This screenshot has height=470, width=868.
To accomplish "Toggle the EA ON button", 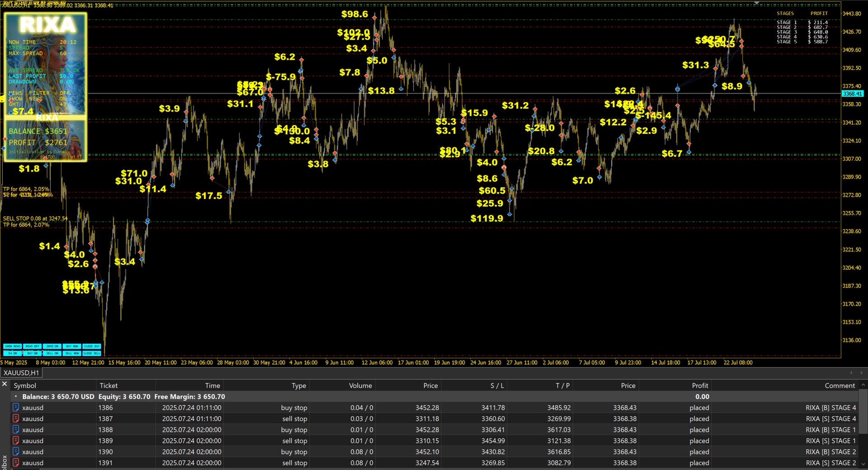I will 12,353.
